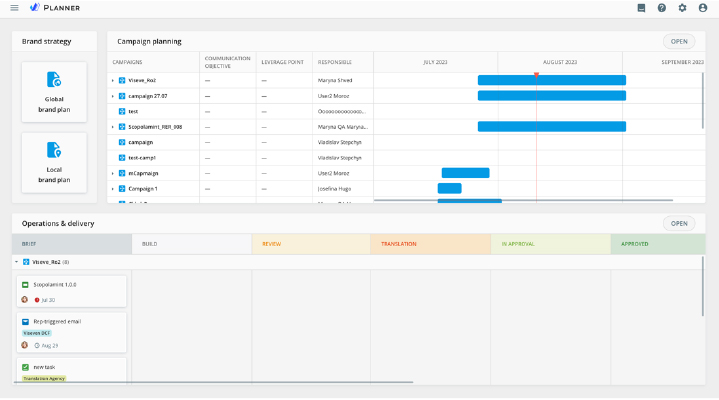Screen dimensions: 719x400
Task: Open the Local brand plan tile
Action: tap(54, 162)
